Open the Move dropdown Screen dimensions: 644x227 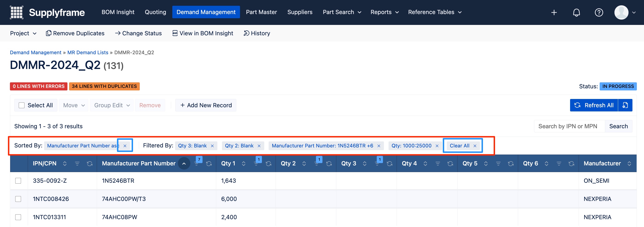click(x=74, y=105)
